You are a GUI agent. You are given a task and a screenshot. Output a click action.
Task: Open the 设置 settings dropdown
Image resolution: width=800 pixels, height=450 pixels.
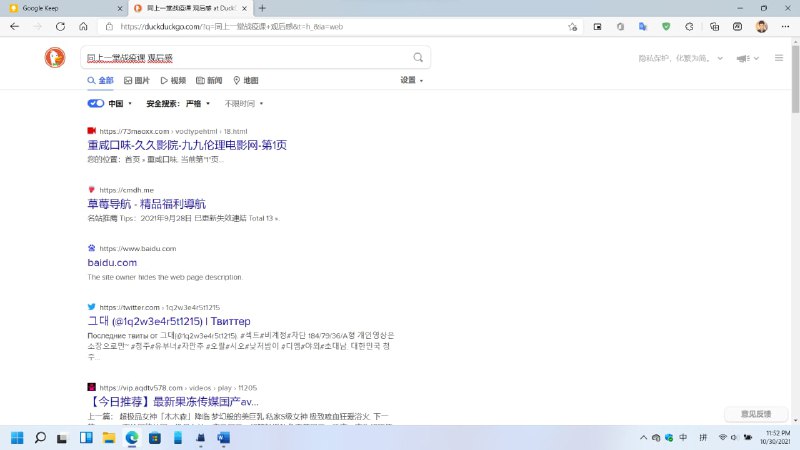[x=411, y=80]
